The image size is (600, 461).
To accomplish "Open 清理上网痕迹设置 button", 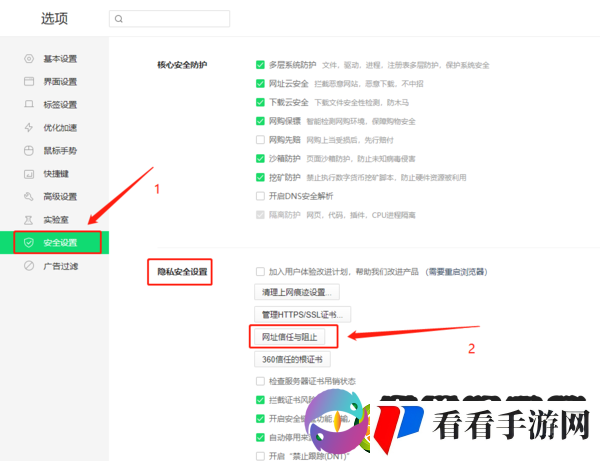I will tap(297, 292).
